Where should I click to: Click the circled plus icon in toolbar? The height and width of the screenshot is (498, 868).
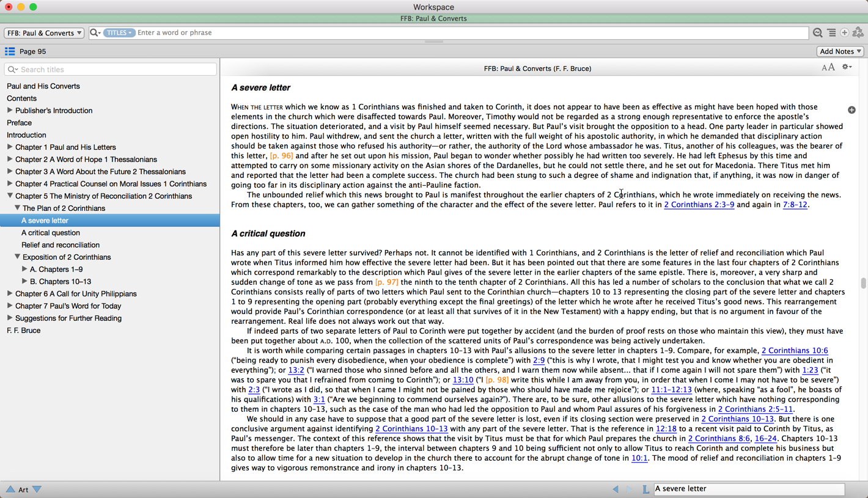[x=845, y=33]
